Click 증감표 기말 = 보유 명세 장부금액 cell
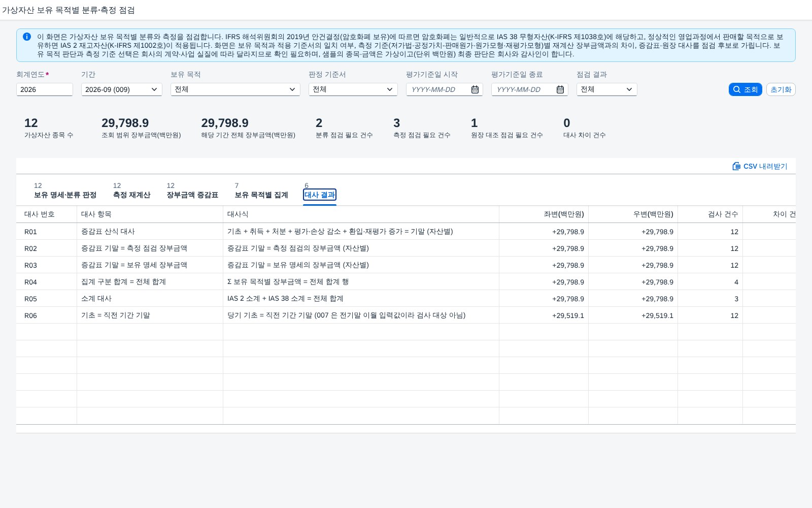812x508 pixels. pyautogui.click(x=150, y=265)
